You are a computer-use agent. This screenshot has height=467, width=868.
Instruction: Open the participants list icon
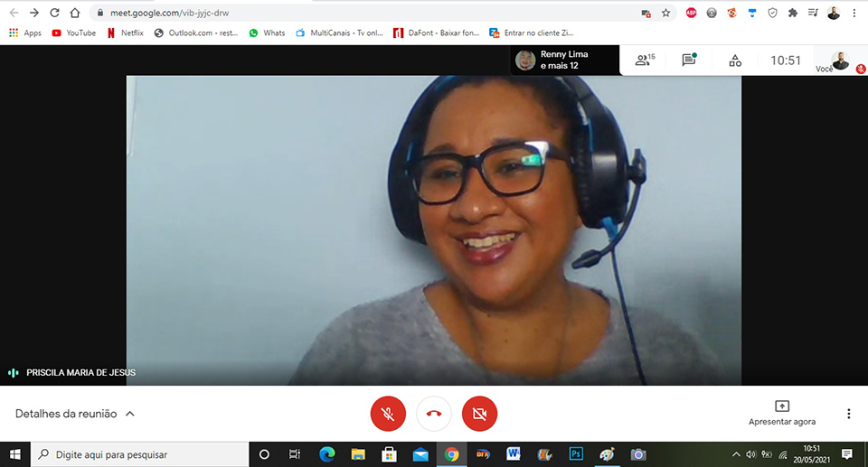click(644, 61)
